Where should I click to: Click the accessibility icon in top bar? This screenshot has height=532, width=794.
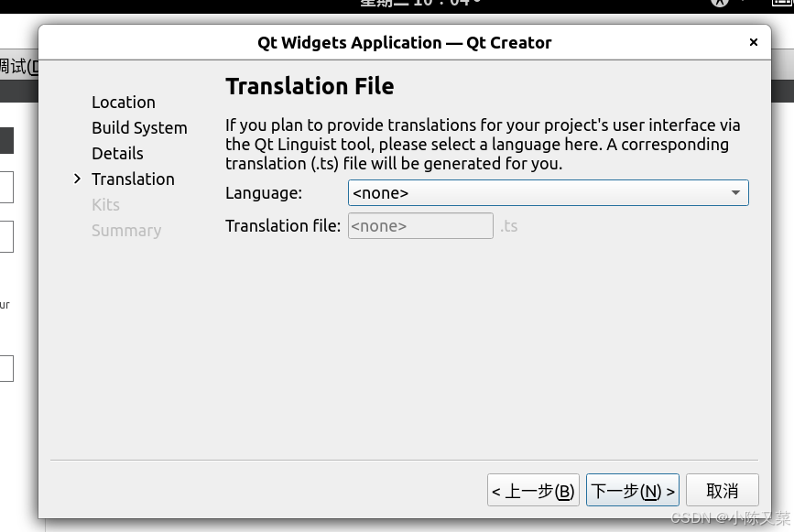coord(720,4)
